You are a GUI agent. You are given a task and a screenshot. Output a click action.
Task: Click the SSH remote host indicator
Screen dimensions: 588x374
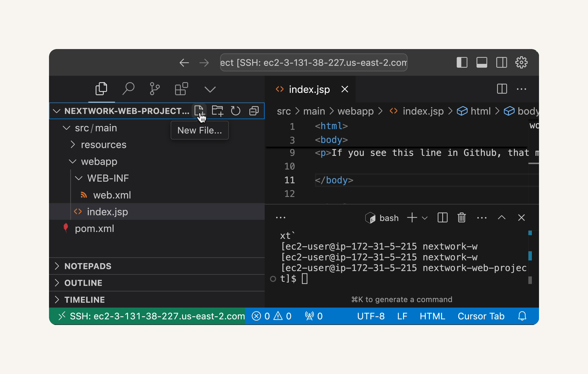147,316
